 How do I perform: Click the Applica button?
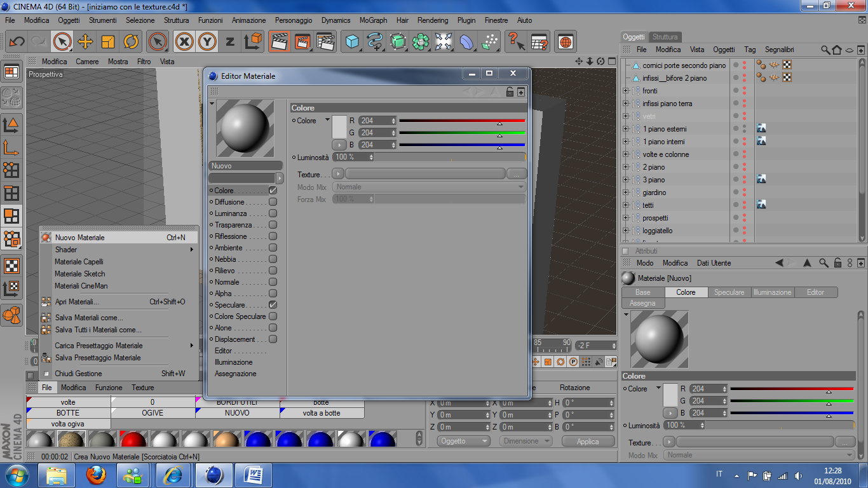[587, 441]
